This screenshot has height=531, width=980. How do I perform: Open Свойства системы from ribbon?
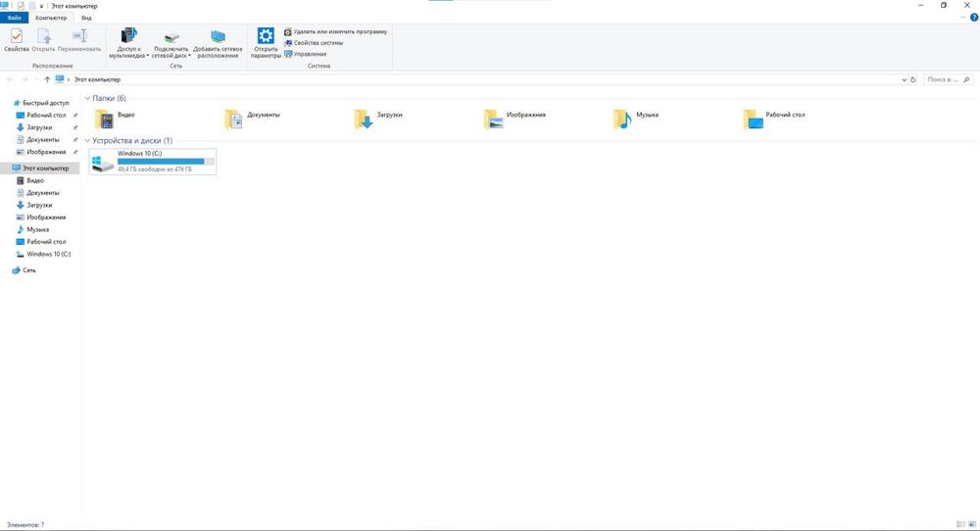314,43
